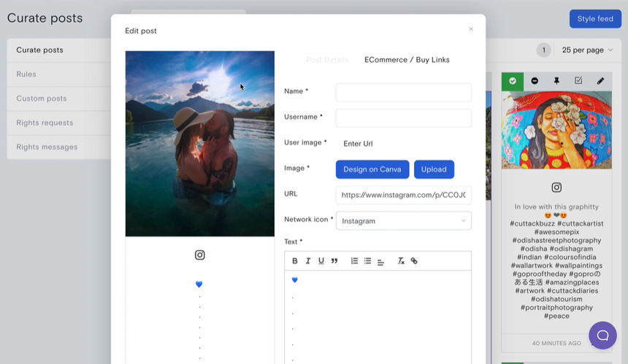
Task: Open the chat support bubble
Action: [x=602, y=336]
